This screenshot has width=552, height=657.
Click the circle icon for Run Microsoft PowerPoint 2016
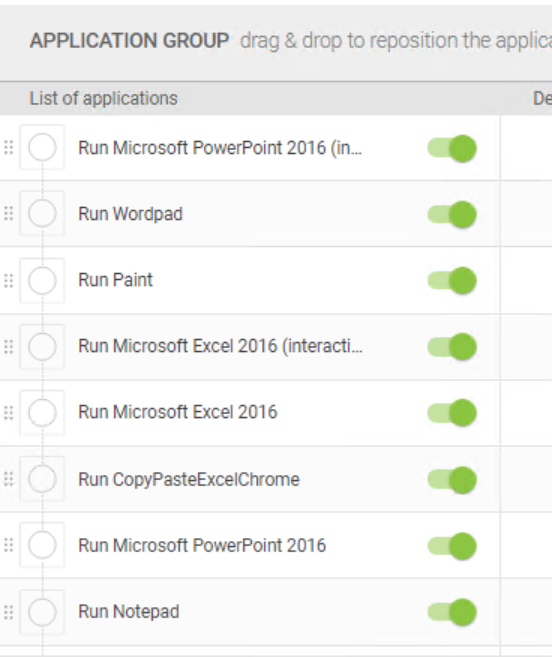pyautogui.click(x=42, y=545)
